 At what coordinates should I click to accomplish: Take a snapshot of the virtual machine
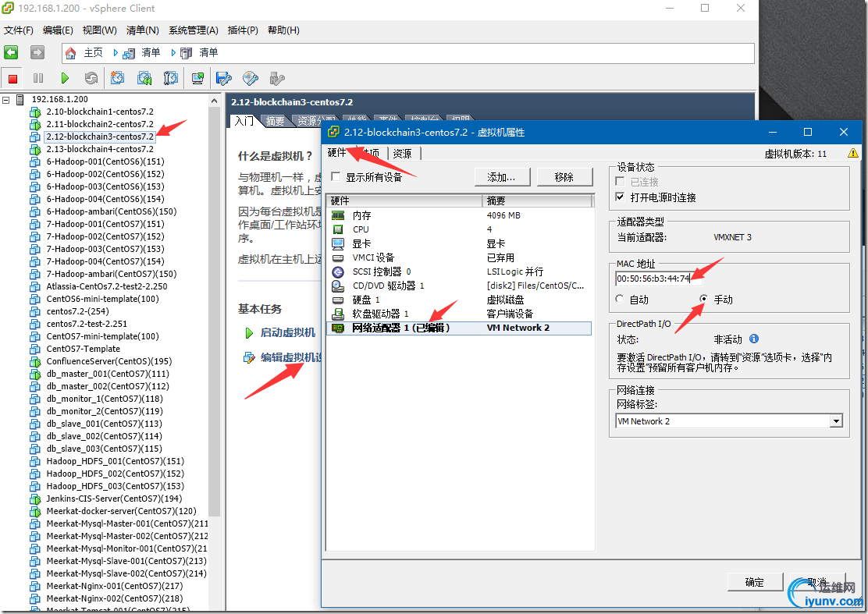pyautogui.click(x=117, y=78)
